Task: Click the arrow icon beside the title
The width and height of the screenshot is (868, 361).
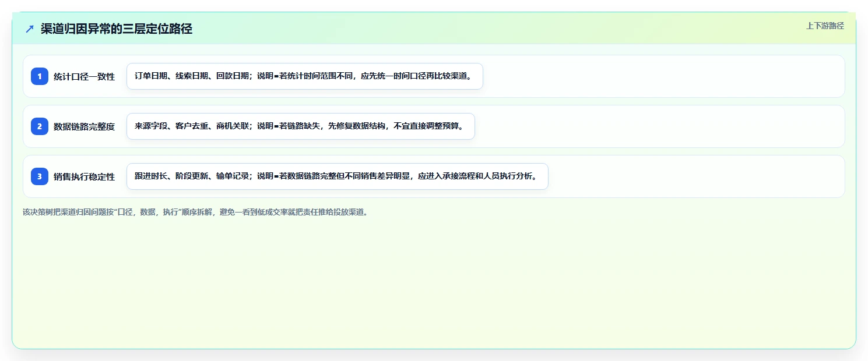Action: [x=30, y=29]
